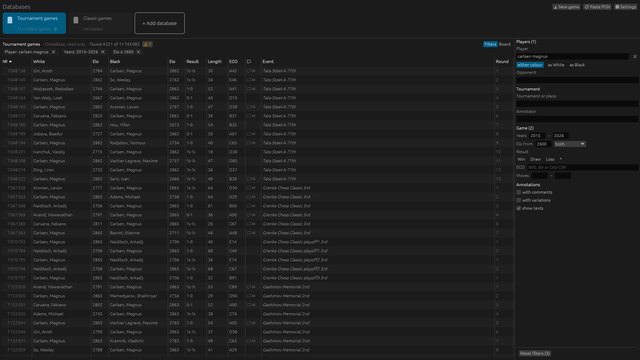Select the Ivanchuk, Vassily game row
The width and height of the screenshot is (640, 360).
click(x=258, y=152)
